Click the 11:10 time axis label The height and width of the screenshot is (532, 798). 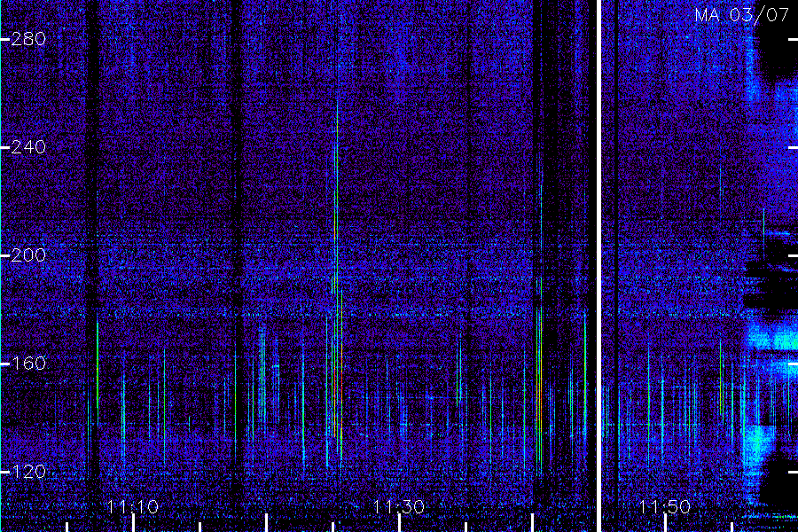pos(133,507)
